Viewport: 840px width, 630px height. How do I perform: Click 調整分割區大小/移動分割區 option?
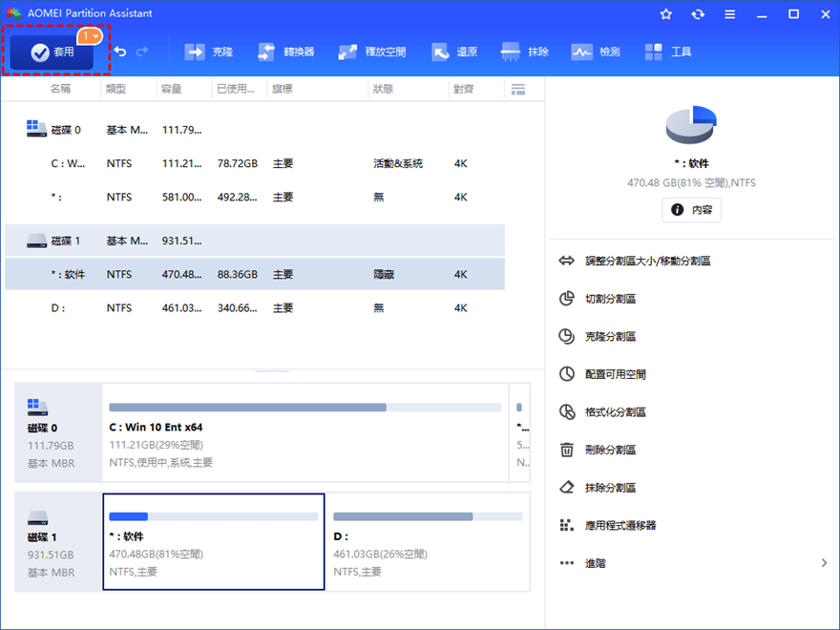pyautogui.click(x=648, y=261)
